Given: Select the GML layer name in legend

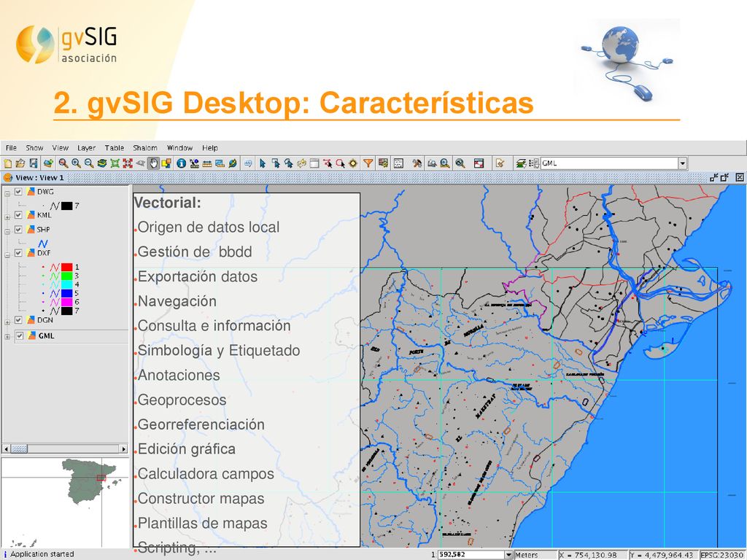Looking at the screenshot, I should [46, 335].
